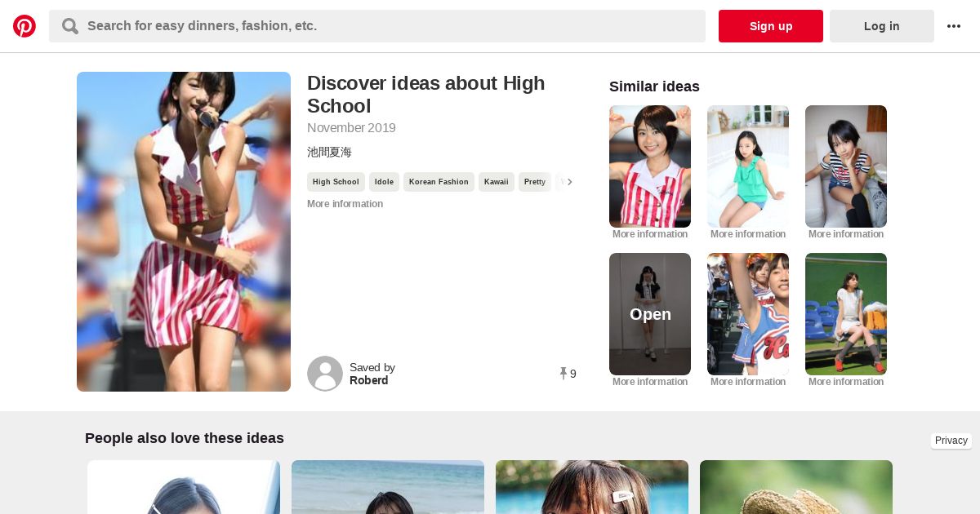Open the three-dots more options menu
Image resolution: width=980 pixels, height=514 pixels.
(x=954, y=26)
